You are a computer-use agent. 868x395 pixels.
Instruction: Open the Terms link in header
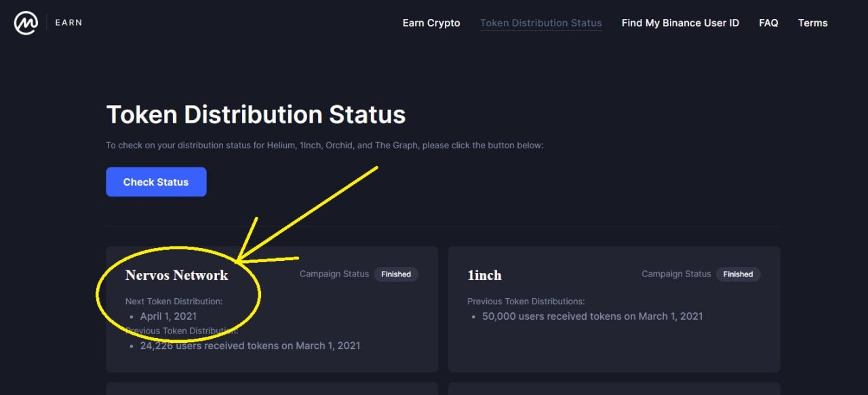coord(812,23)
